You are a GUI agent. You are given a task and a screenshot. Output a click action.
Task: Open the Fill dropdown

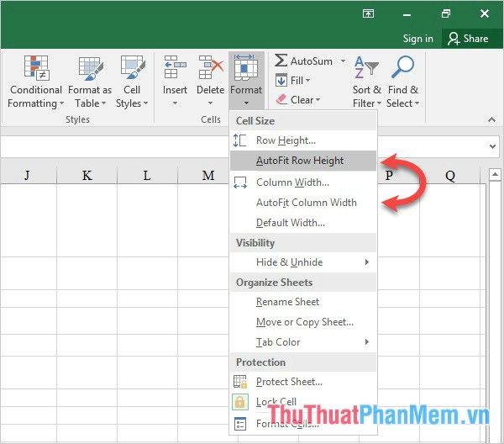293,81
